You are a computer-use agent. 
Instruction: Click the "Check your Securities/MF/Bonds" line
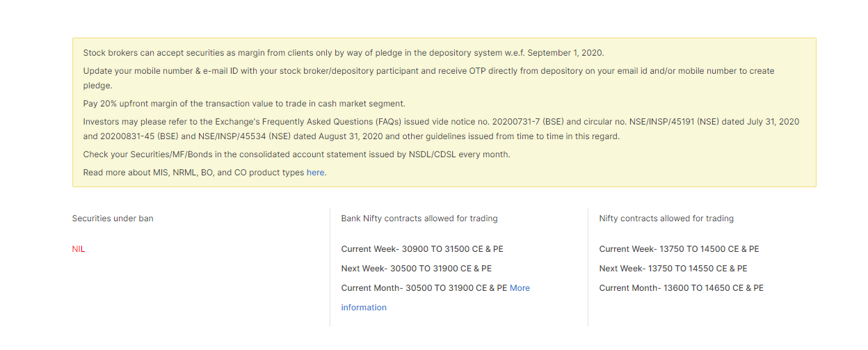pyautogui.click(x=296, y=154)
